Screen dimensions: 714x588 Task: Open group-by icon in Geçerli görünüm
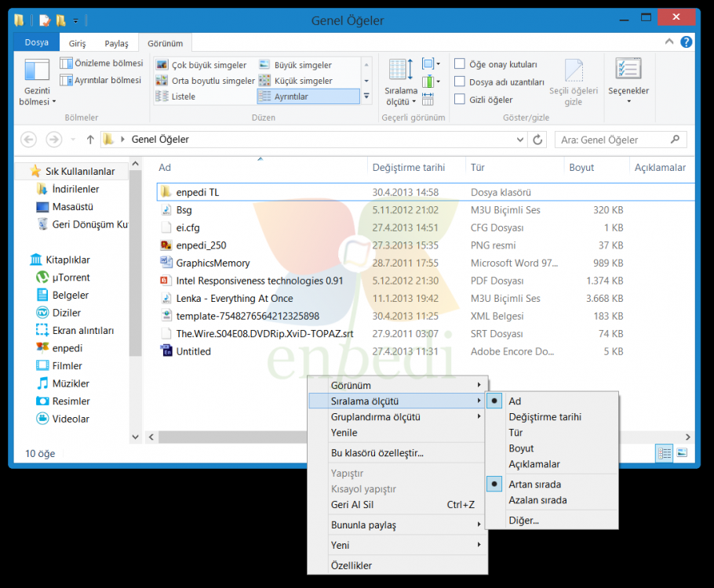coord(431,64)
